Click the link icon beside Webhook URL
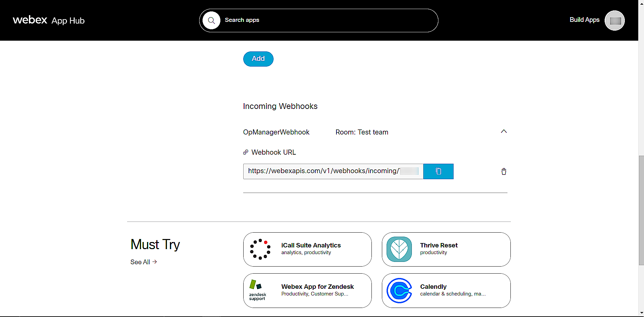644x317 pixels. [x=246, y=152]
